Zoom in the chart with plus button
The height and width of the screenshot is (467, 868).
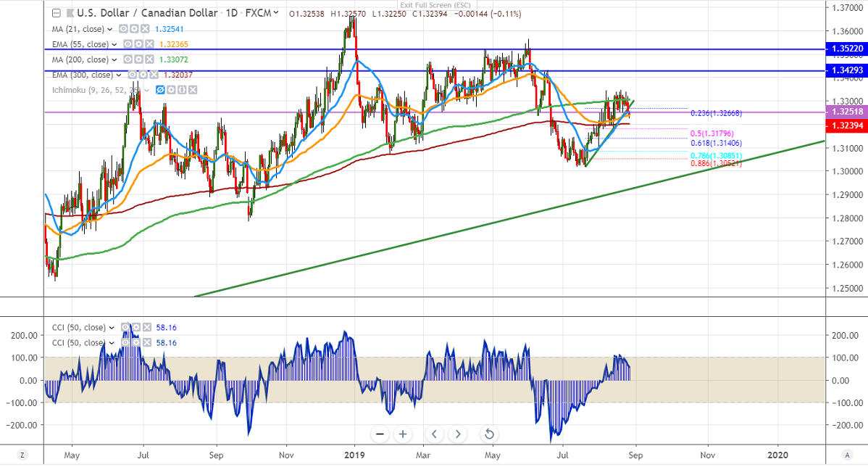403,434
